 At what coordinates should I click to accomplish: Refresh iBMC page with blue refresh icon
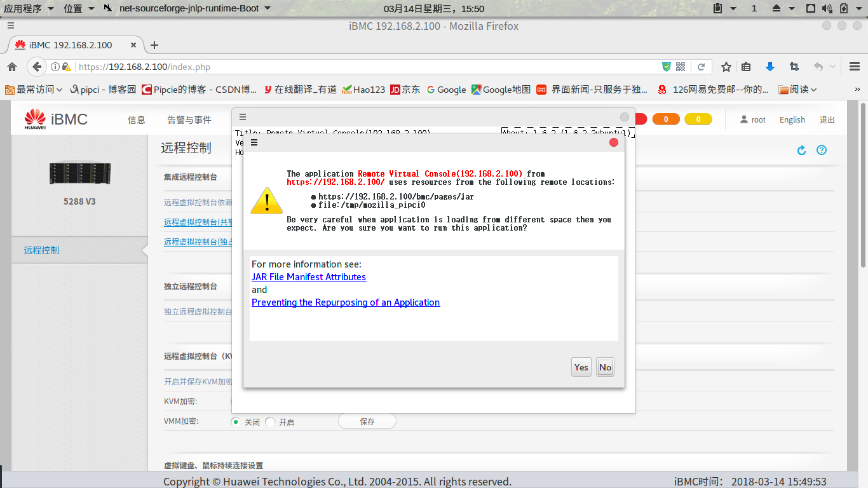(x=802, y=150)
